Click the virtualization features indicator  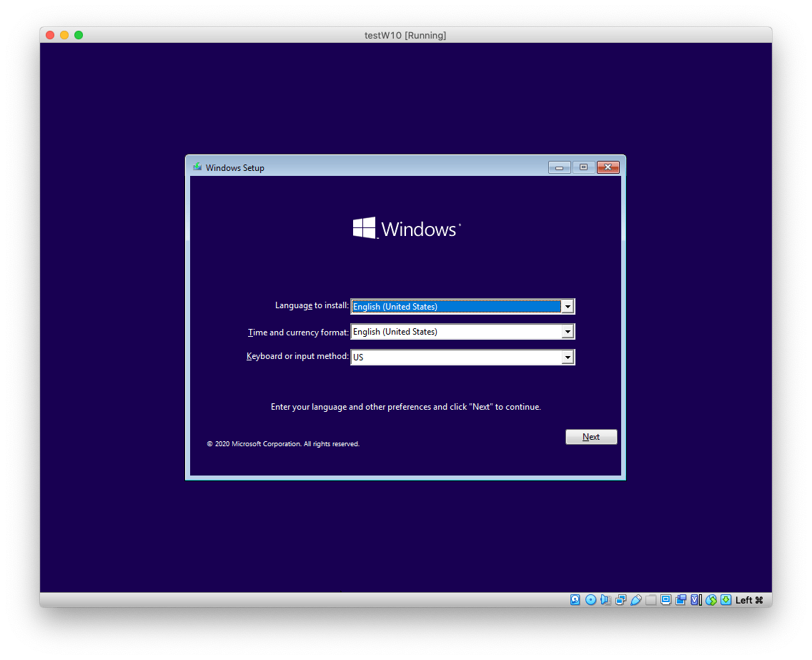[695, 600]
